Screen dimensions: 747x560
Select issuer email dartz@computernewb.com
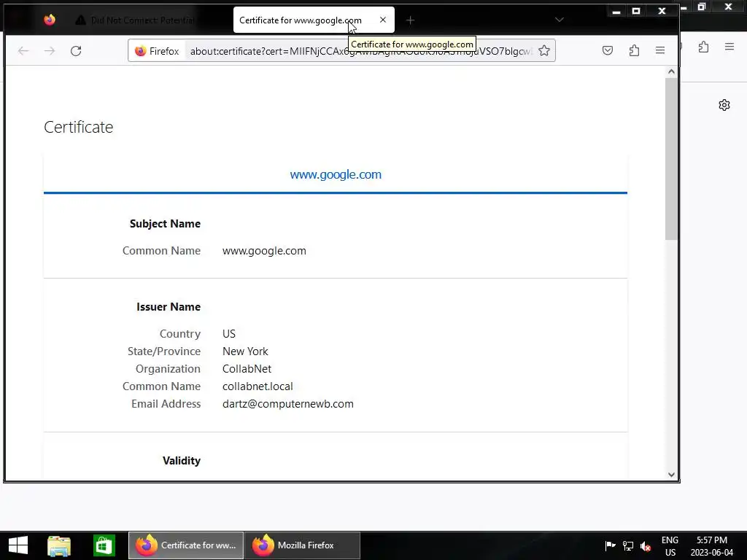pos(287,404)
